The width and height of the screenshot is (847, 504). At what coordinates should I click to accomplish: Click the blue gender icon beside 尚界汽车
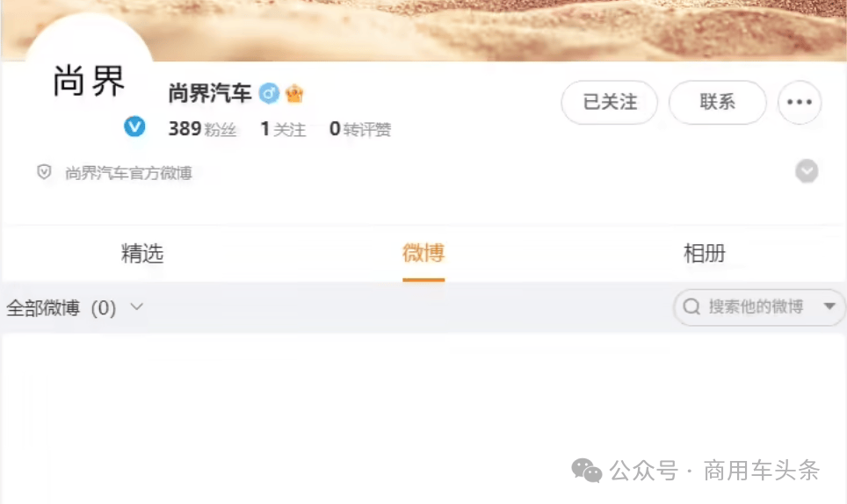click(269, 93)
